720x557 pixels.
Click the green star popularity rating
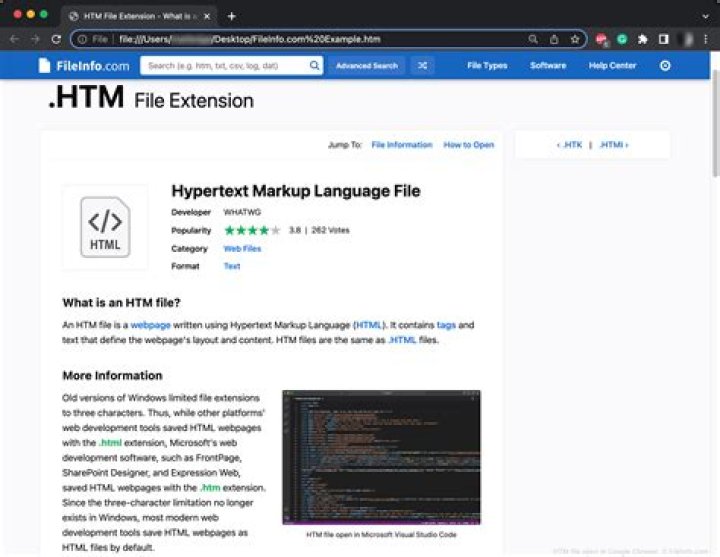(252, 230)
